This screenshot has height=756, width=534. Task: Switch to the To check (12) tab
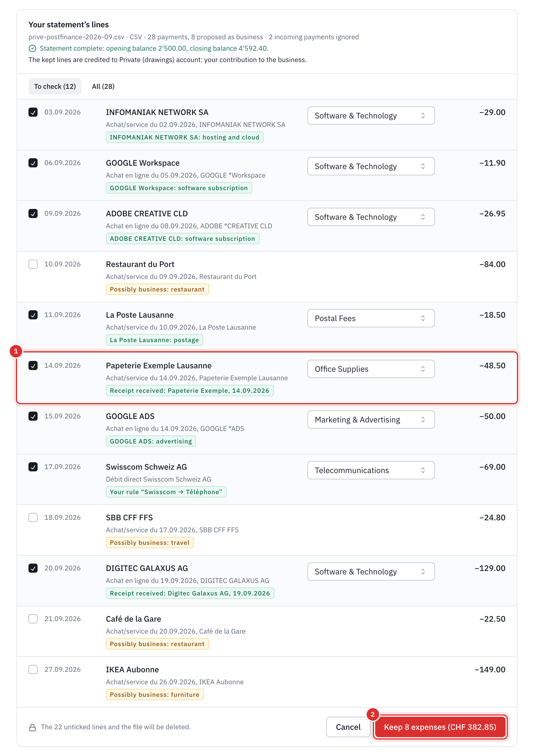tap(55, 87)
